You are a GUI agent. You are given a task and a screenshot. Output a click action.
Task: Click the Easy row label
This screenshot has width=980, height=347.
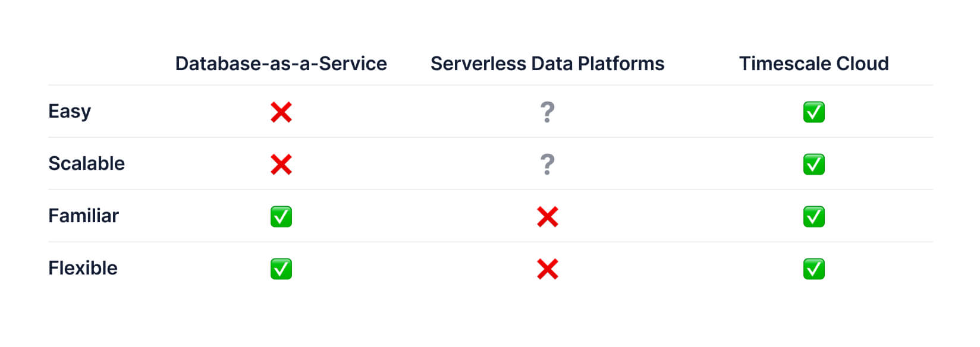pos(70,112)
